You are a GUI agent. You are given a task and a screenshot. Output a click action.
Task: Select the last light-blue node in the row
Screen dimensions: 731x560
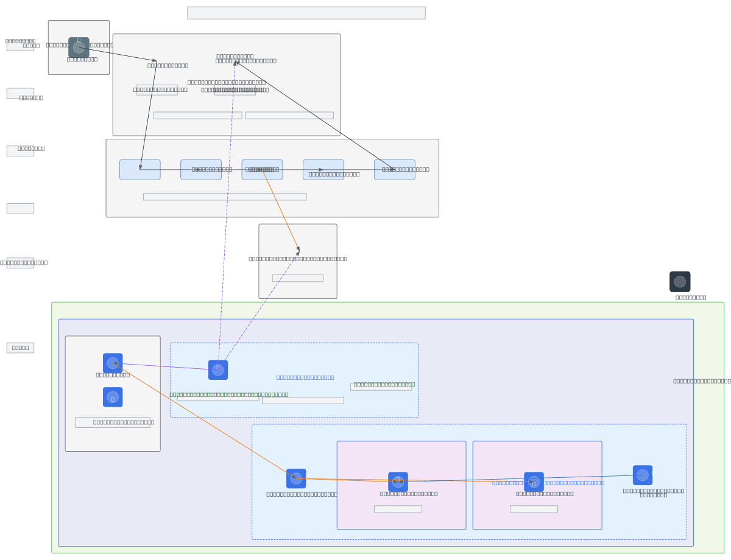pos(395,170)
